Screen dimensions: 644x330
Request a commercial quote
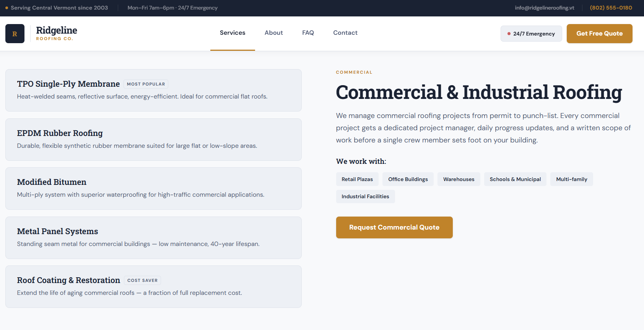click(x=394, y=227)
